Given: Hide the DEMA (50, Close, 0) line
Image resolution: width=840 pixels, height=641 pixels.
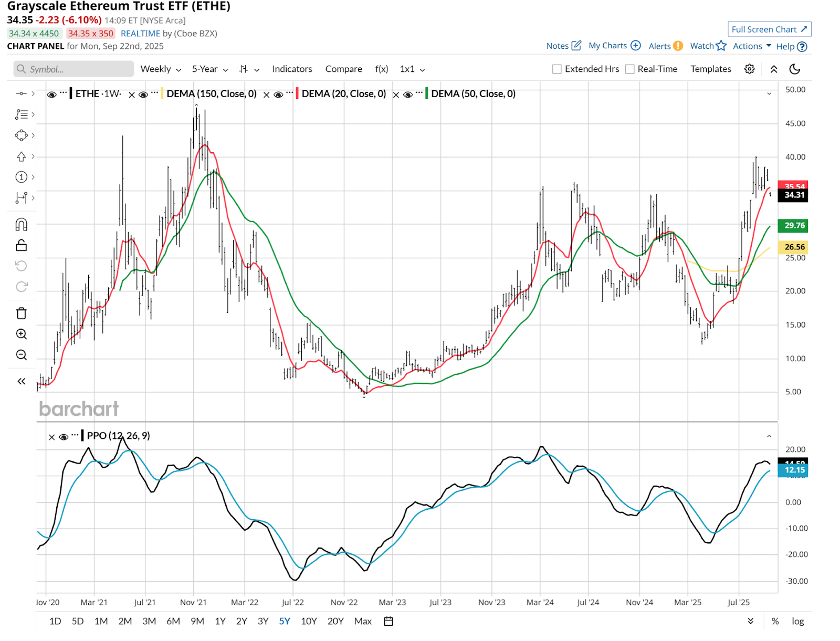Looking at the screenshot, I should 407,94.
